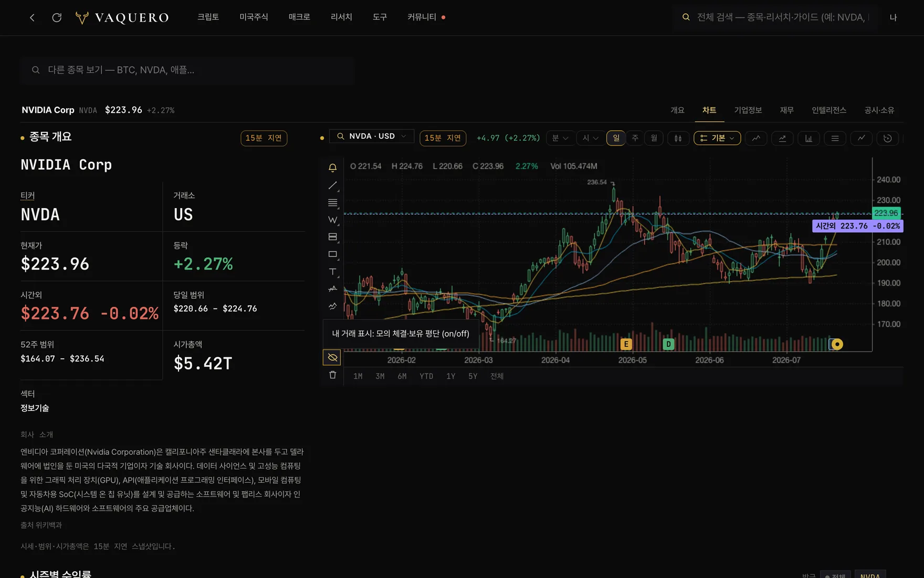Select the horizontal lines drawing tool
This screenshot has height=578, width=924.
(332, 203)
